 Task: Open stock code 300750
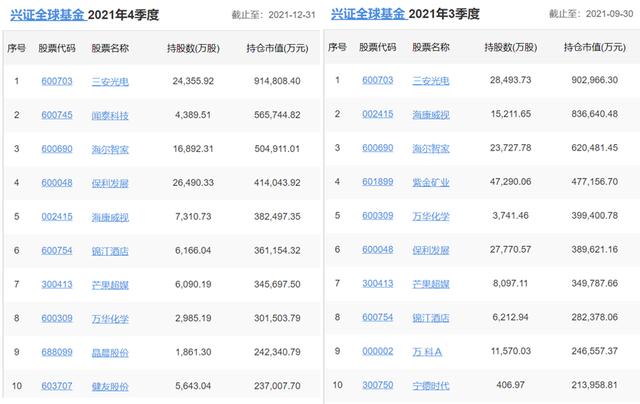378,385
